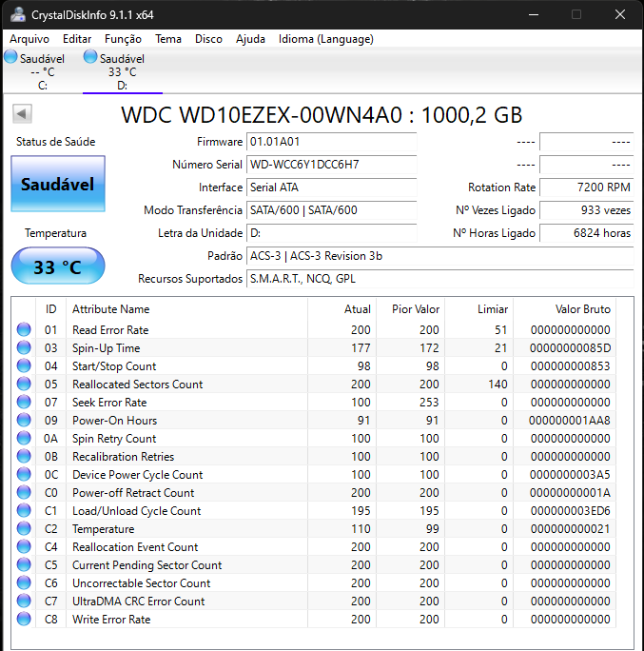Screen dimensions: 644x651
Task: Click the Interface field Serial ATA
Action: click(x=332, y=187)
